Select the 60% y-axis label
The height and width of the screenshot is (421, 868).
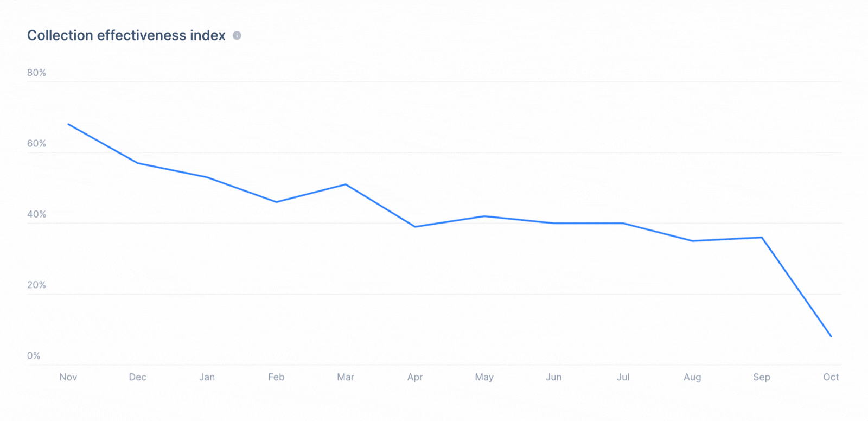36,143
